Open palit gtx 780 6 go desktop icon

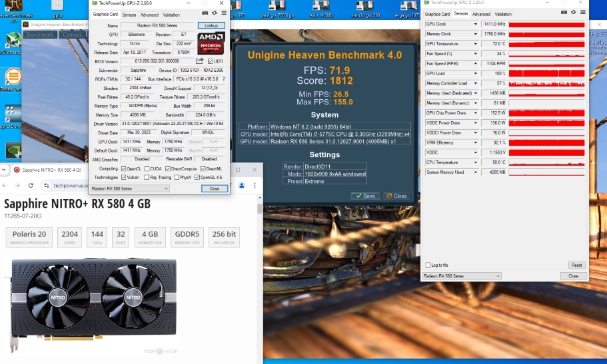click(x=277, y=9)
